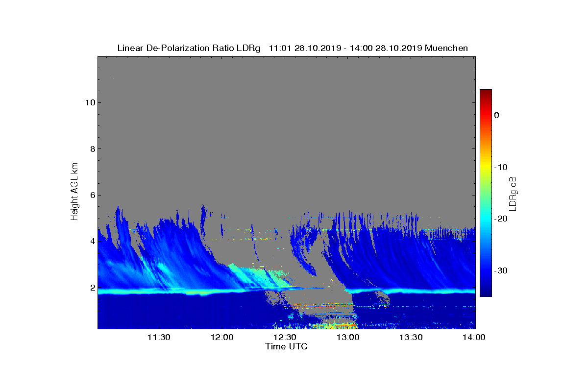Click the dark red top of colorbar

[486, 92]
